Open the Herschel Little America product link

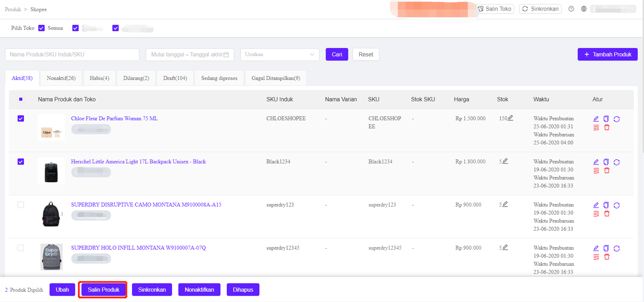tap(138, 162)
